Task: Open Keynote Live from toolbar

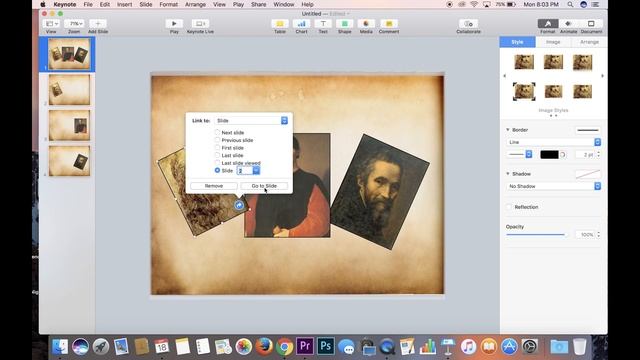Action: click(200, 24)
